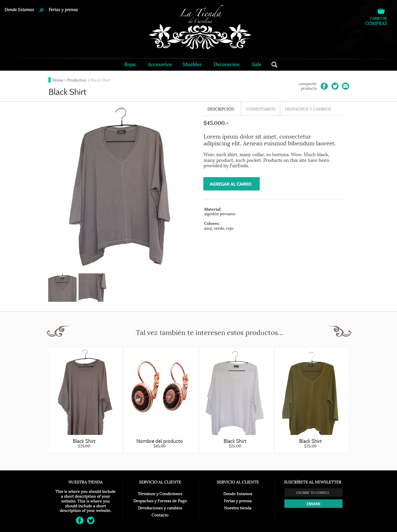
Task: Share product via Twitter icon
Action: [x=335, y=86]
